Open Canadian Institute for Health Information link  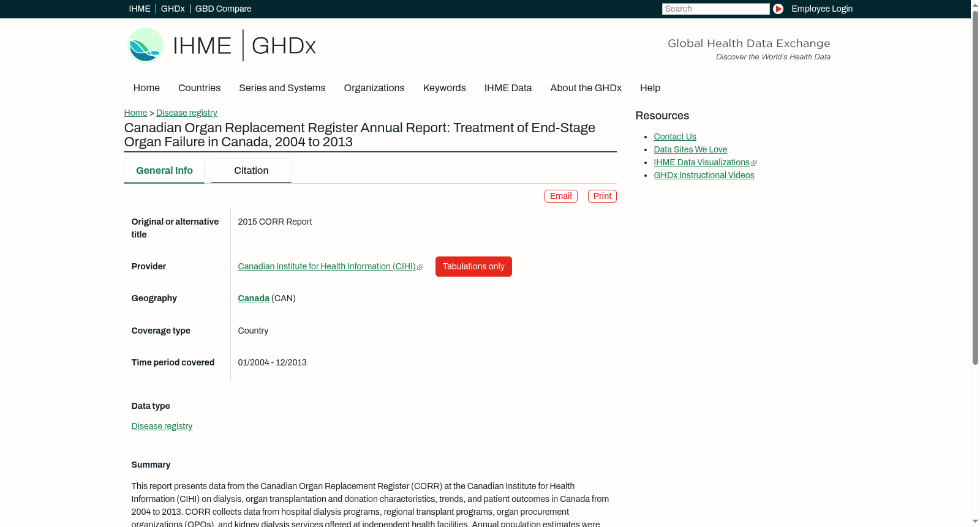click(x=326, y=266)
